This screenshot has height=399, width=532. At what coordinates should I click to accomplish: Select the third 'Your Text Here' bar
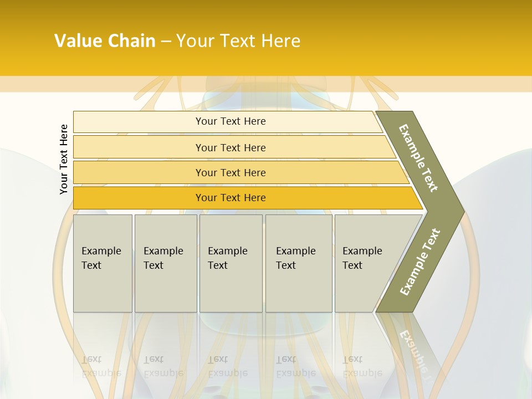click(x=231, y=172)
